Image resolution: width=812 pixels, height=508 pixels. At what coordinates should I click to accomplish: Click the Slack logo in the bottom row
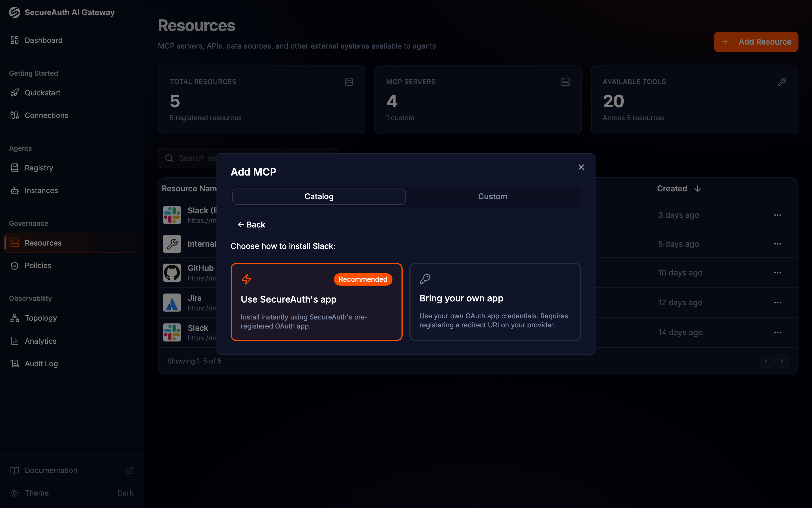tap(172, 332)
